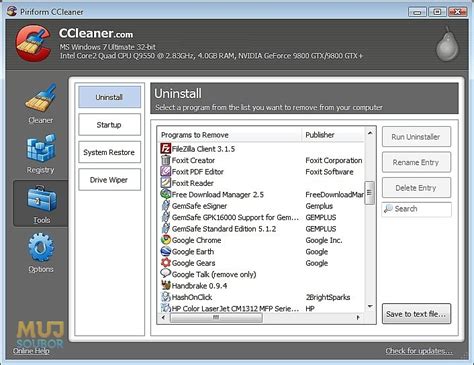This screenshot has width=474, height=365.
Task: Click the Foxit Reader icon
Action: pyautogui.click(x=166, y=183)
